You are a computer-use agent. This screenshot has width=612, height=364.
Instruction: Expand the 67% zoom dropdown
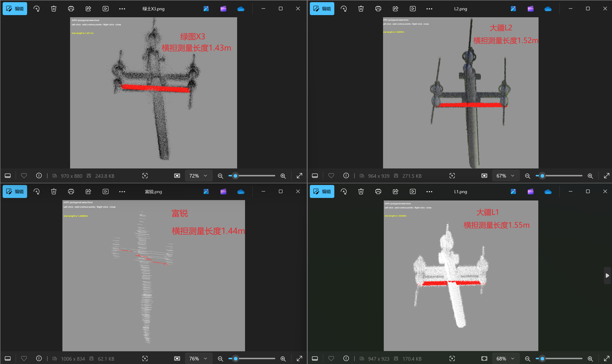tap(505, 176)
